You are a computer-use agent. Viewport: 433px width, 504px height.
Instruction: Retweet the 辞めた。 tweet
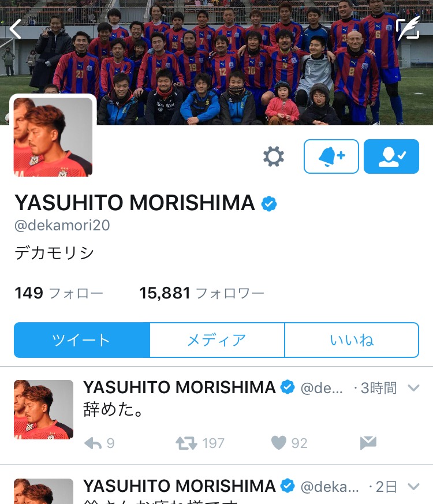point(200,443)
